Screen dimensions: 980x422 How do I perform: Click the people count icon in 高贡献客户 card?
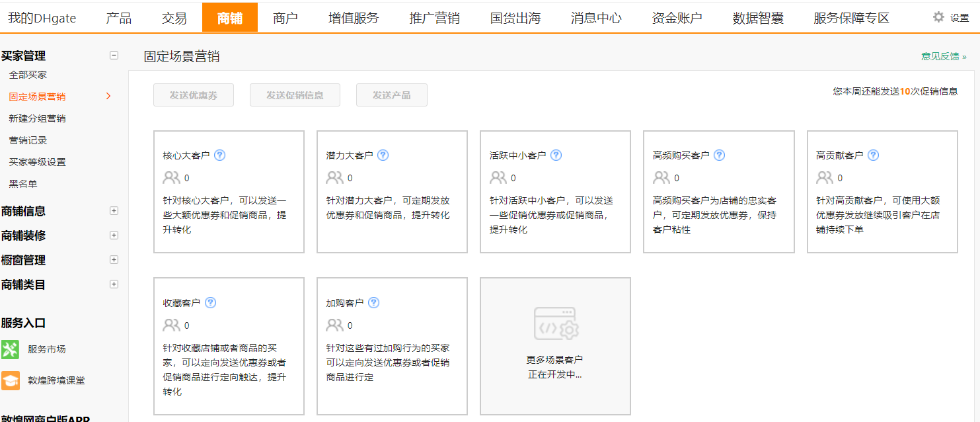tap(825, 178)
